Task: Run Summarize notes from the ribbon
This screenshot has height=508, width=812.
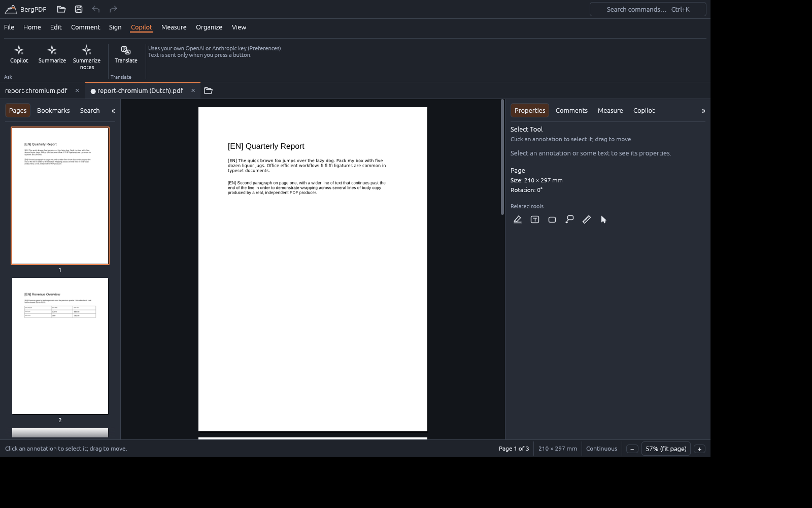Action: (87, 57)
